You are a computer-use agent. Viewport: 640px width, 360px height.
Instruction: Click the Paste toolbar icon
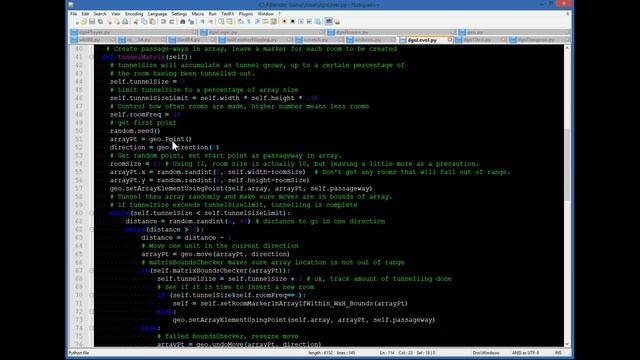pyautogui.click(x=152, y=21)
